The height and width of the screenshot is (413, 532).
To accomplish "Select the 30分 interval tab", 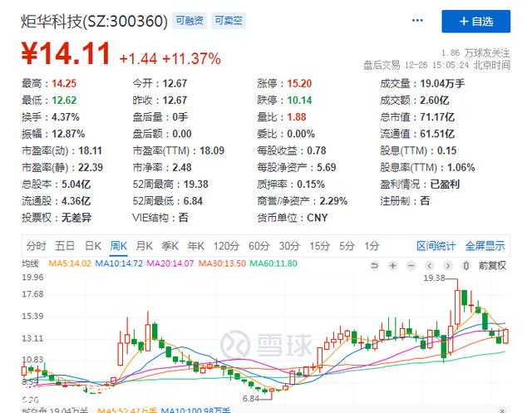I will (289, 246).
